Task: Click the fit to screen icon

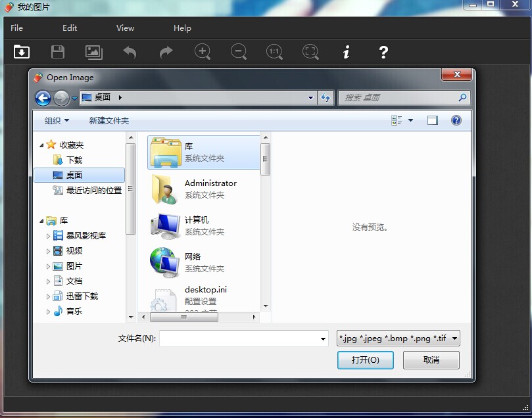Action: click(x=310, y=52)
